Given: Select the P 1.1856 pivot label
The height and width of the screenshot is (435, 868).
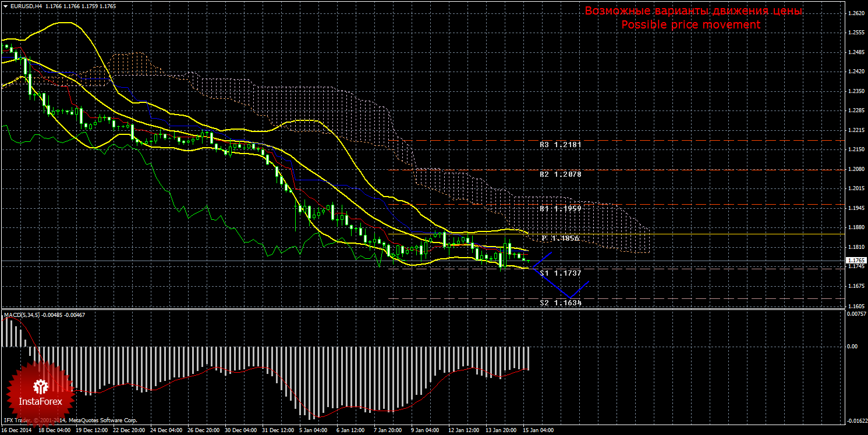Looking at the screenshot, I should click(561, 238).
